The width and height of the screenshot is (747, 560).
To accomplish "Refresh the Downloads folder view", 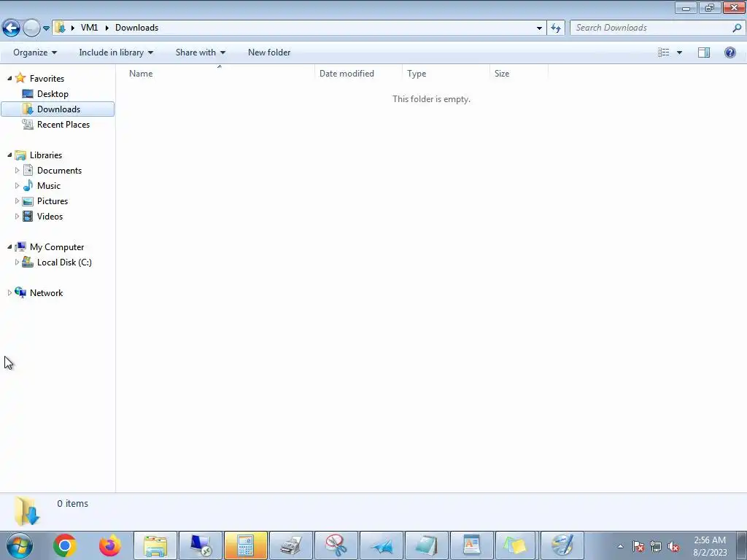I will tap(555, 28).
